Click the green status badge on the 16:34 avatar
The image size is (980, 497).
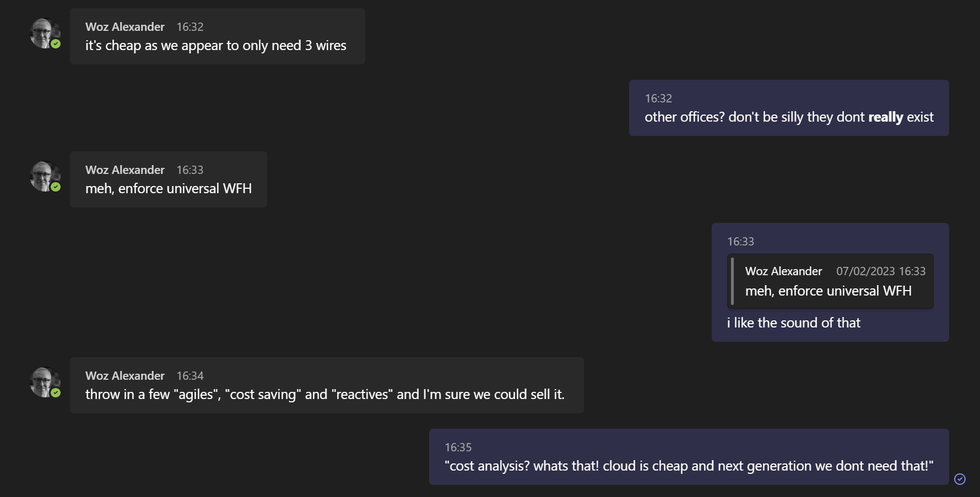[56, 393]
